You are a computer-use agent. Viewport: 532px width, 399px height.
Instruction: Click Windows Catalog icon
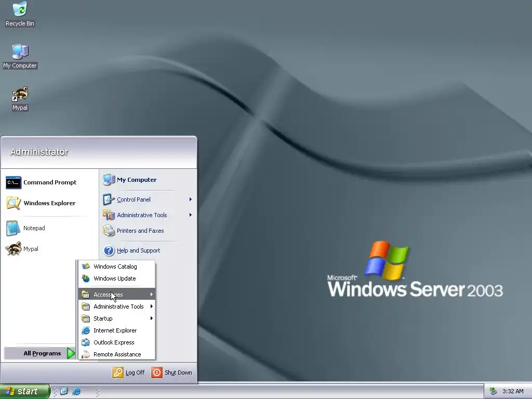point(86,267)
